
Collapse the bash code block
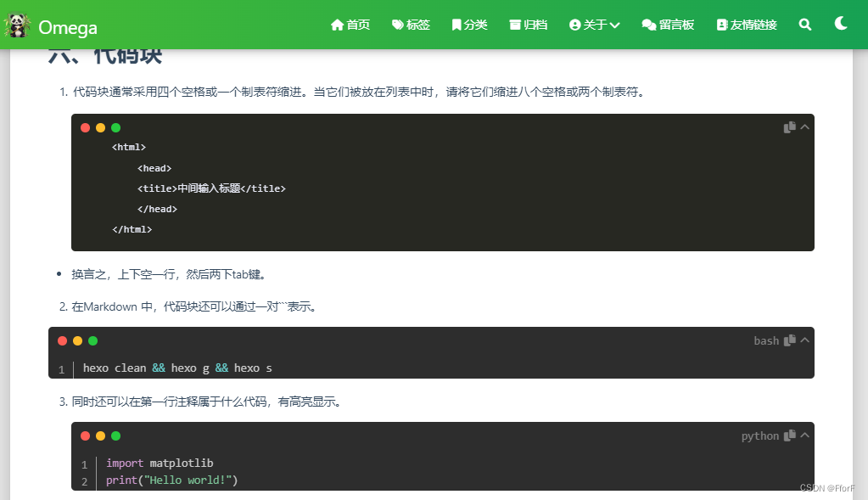(x=805, y=340)
